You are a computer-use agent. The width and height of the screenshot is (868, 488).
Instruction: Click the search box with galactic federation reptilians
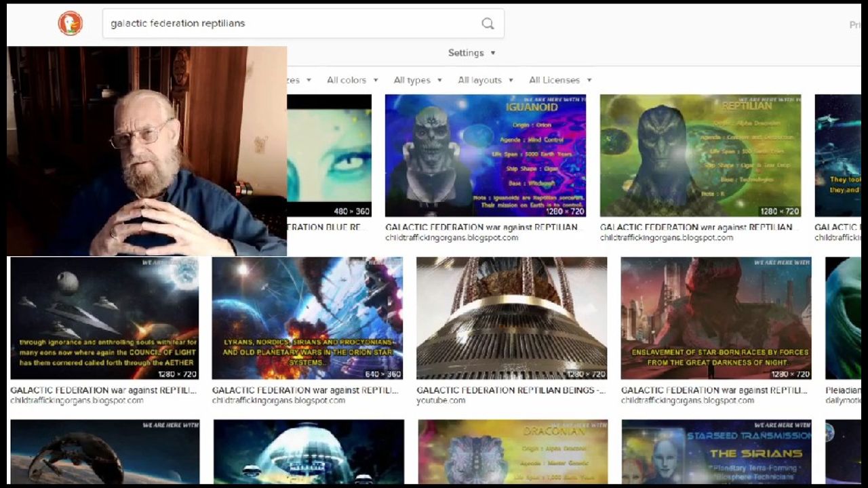coord(292,24)
